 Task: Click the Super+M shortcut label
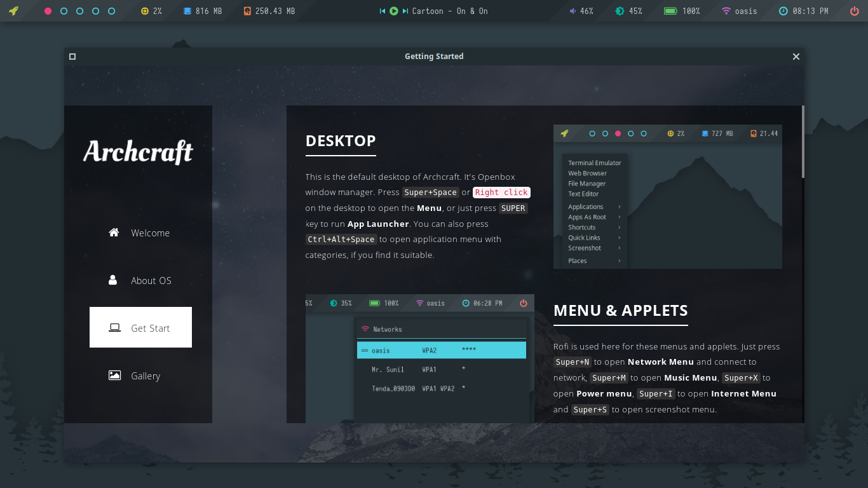(609, 378)
